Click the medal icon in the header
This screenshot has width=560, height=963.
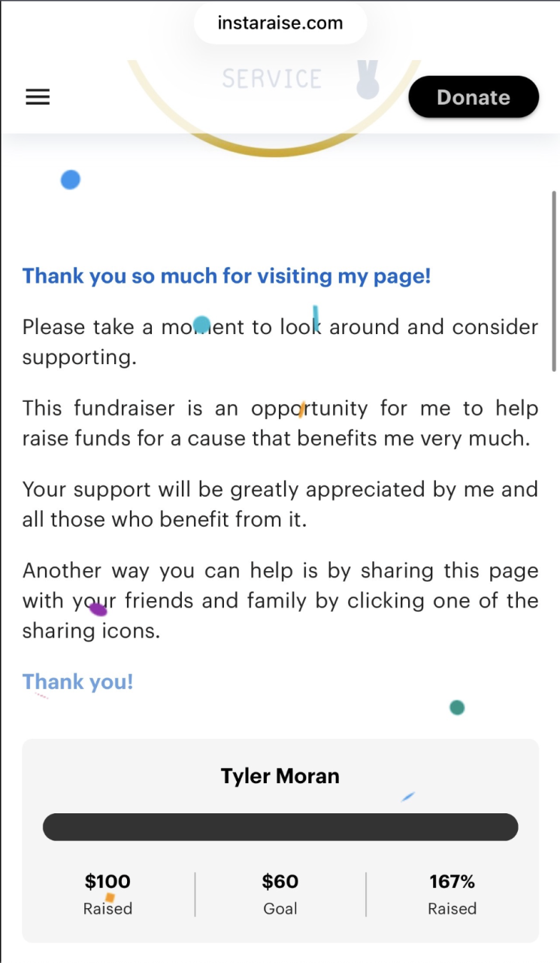[368, 81]
